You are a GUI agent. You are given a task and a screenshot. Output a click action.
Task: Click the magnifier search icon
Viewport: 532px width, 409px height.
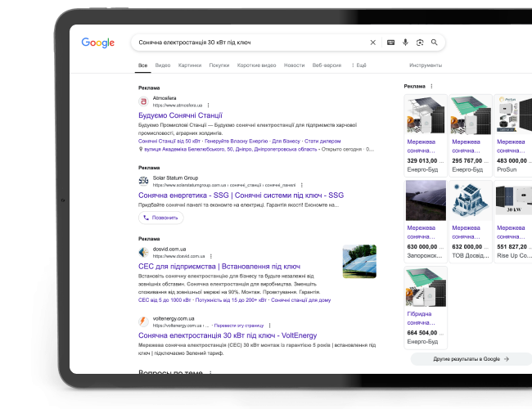click(x=434, y=43)
